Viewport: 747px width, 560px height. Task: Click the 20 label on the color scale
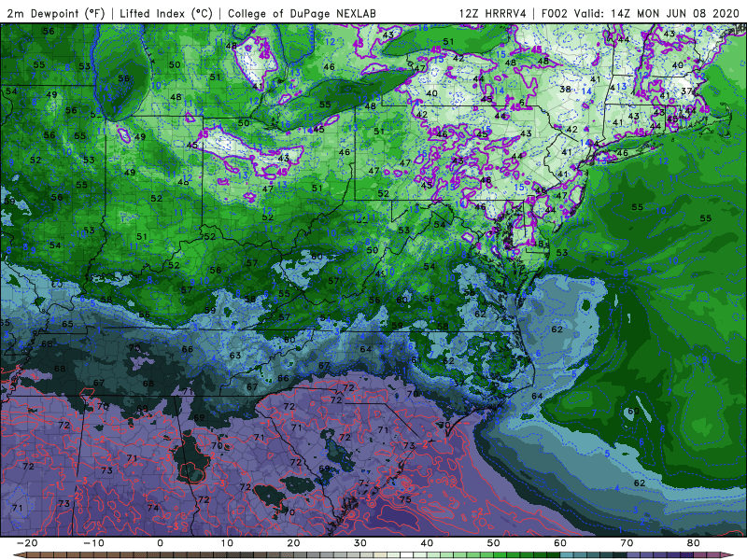[x=293, y=543]
